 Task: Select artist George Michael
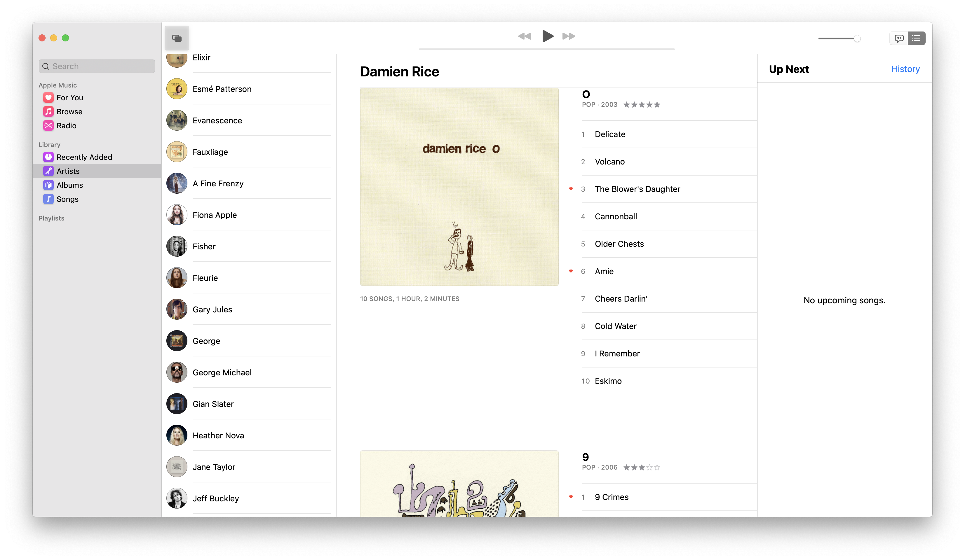[x=248, y=372]
